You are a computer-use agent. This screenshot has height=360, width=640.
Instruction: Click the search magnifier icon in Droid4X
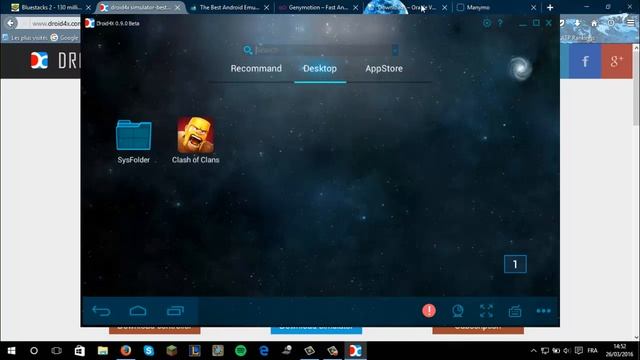click(247, 50)
